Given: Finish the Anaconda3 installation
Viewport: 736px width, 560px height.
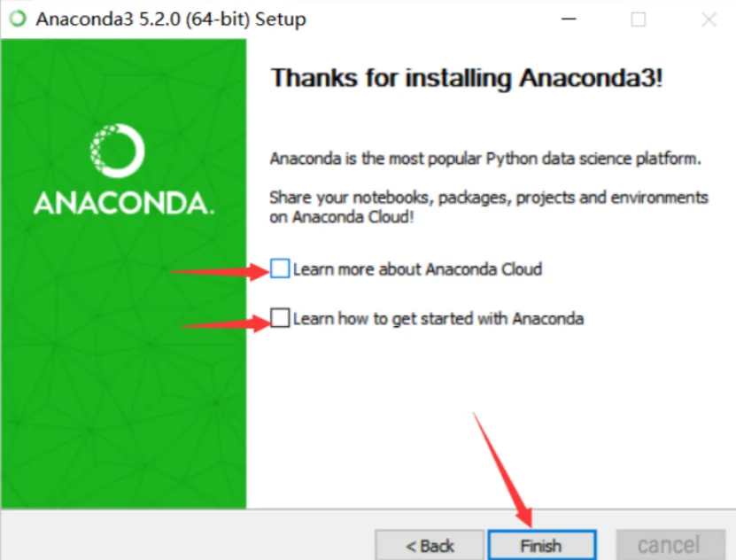Looking at the screenshot, I should [542, 546].
